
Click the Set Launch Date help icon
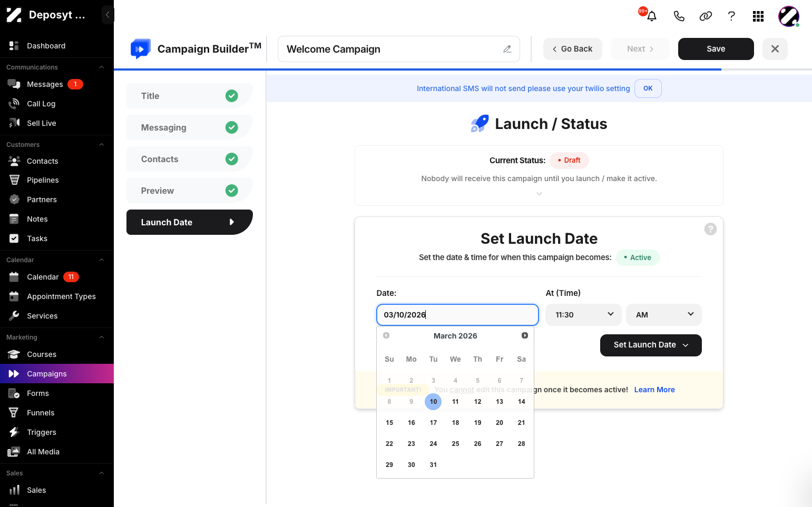[710, 229]
